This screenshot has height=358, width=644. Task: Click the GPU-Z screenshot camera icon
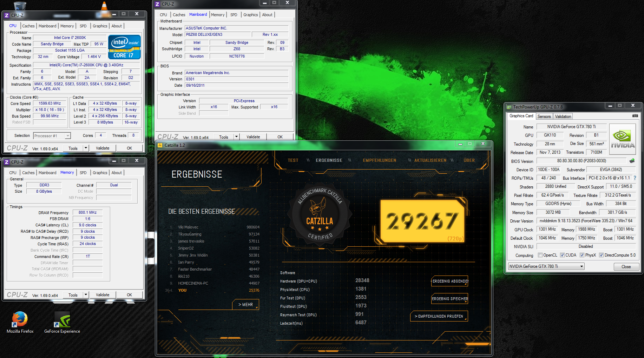click(x=635, y=116)
